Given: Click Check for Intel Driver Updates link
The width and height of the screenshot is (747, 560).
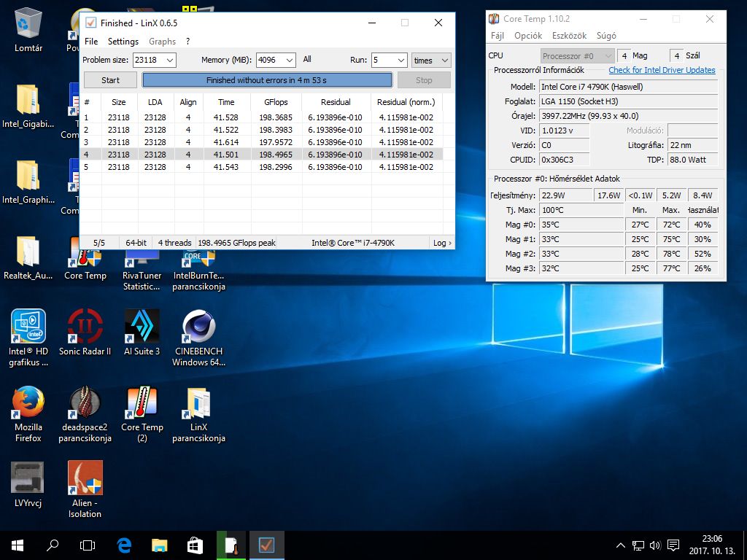Looking at the screenshot, I should (662, 70).
